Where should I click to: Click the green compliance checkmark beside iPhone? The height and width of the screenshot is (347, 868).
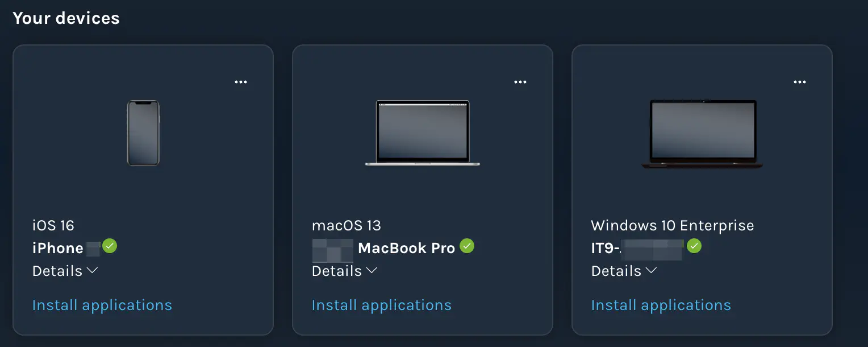point(110,246)
